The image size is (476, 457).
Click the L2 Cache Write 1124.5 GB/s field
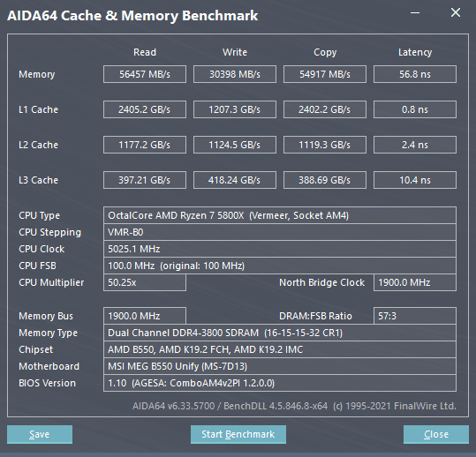pos(235,145)
